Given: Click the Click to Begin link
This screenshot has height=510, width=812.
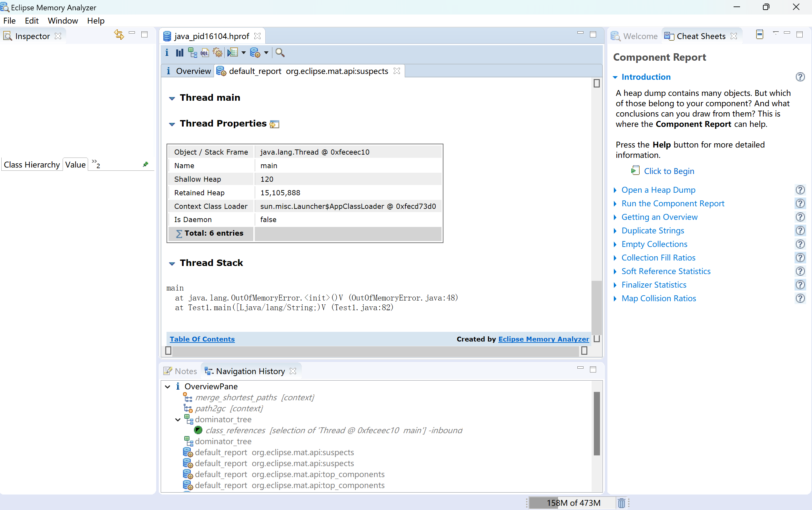Looking at the screenshot, I should 669,171.
